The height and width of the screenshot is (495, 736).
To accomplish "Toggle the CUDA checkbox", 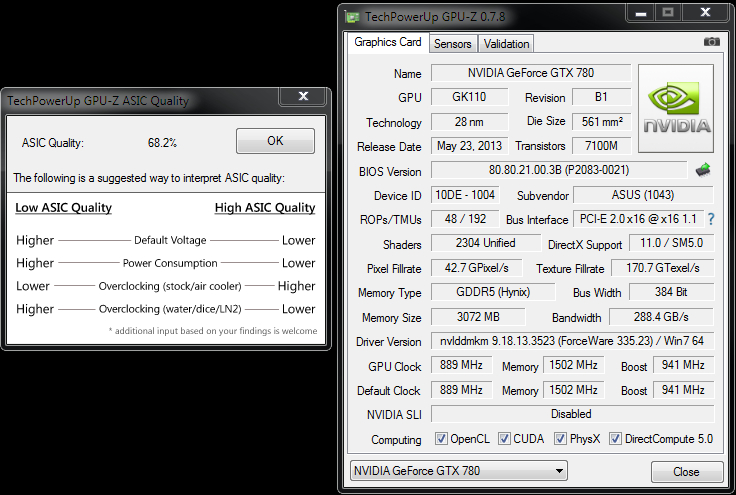I will pos(504,439).
